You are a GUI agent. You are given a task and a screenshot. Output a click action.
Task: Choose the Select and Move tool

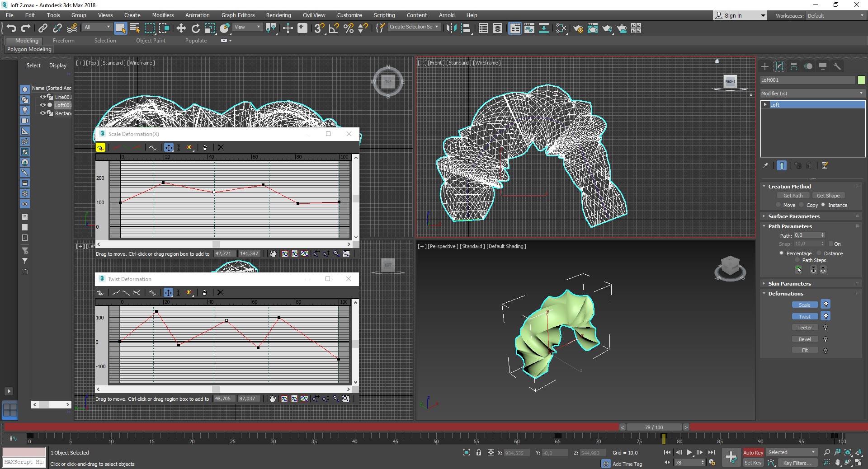coord(181,28)
